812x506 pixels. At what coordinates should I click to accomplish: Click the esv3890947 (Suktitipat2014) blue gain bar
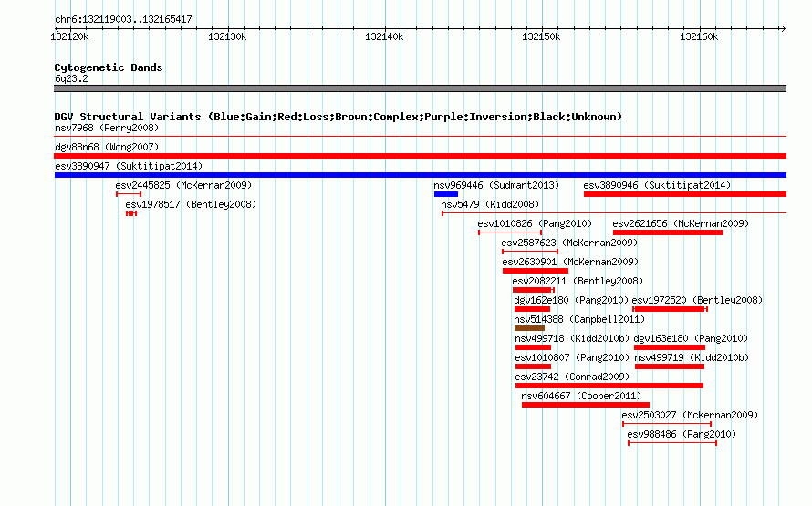point(420,175)
